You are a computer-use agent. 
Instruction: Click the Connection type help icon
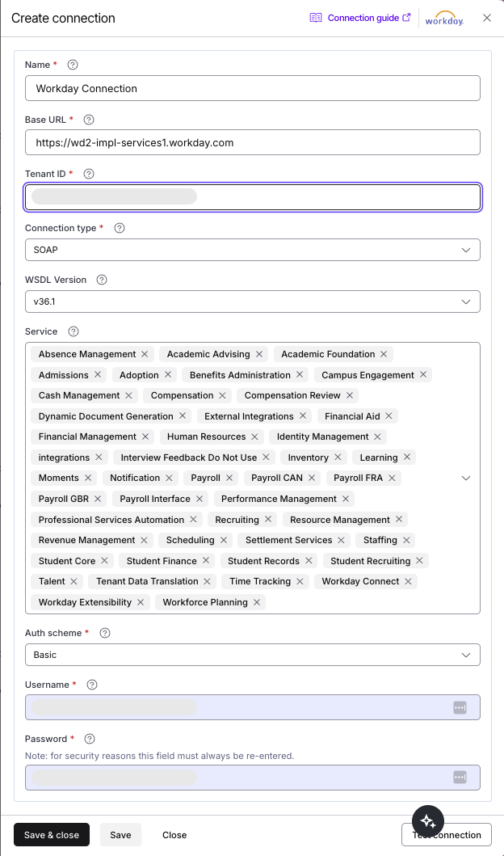coord(120,228)
